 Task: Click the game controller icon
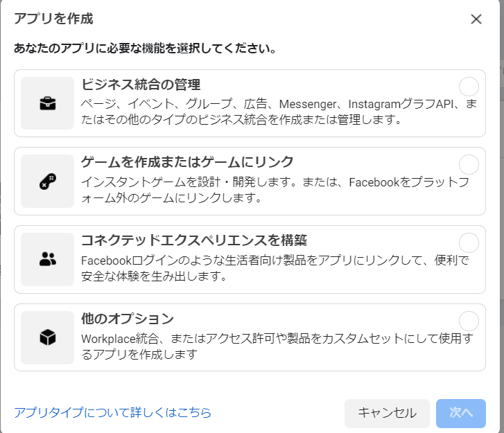(48, 182)
